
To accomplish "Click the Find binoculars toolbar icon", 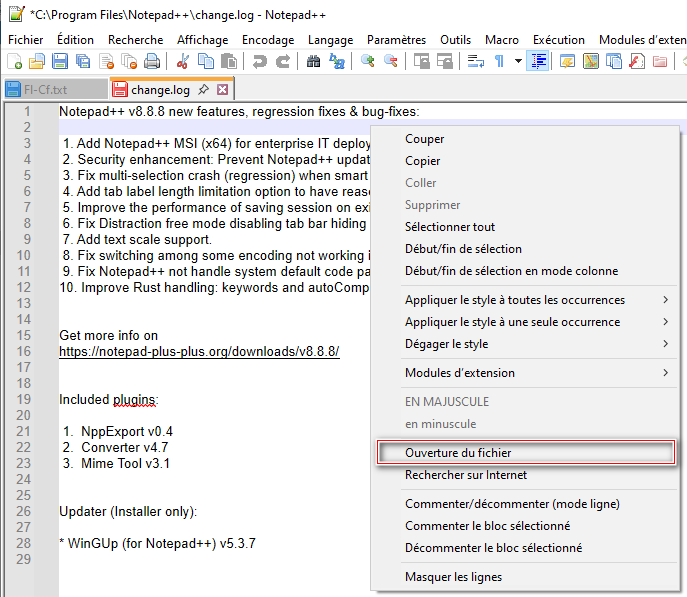I will tap(314, 62).
